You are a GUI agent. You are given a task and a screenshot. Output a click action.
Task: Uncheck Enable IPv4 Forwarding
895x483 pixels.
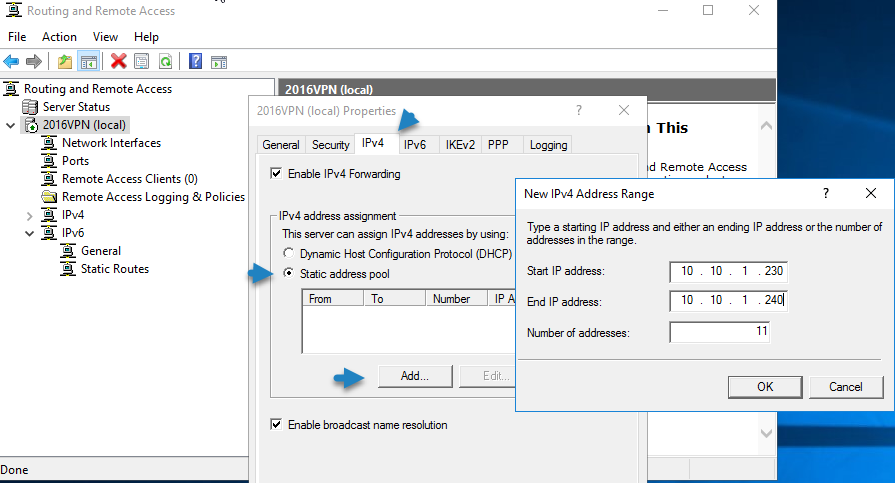(276, 174)
